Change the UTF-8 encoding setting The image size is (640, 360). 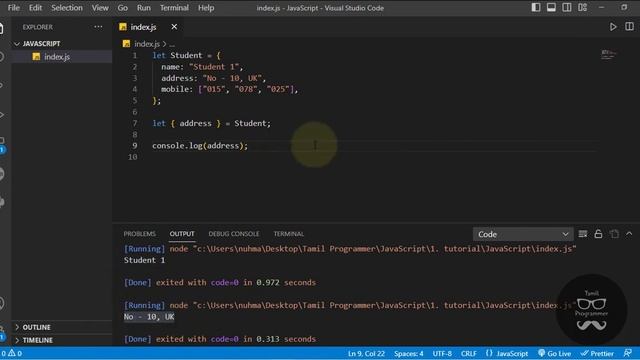tap(442, 354)
